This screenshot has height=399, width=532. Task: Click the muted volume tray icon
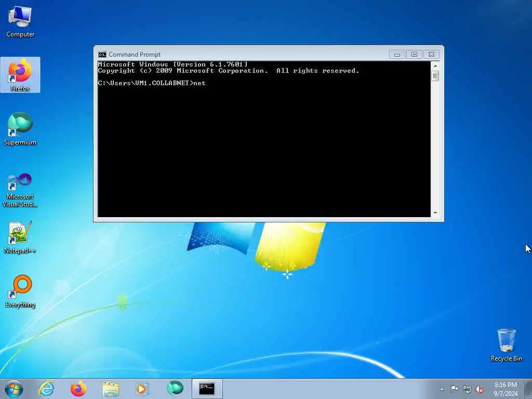point(480,390)
